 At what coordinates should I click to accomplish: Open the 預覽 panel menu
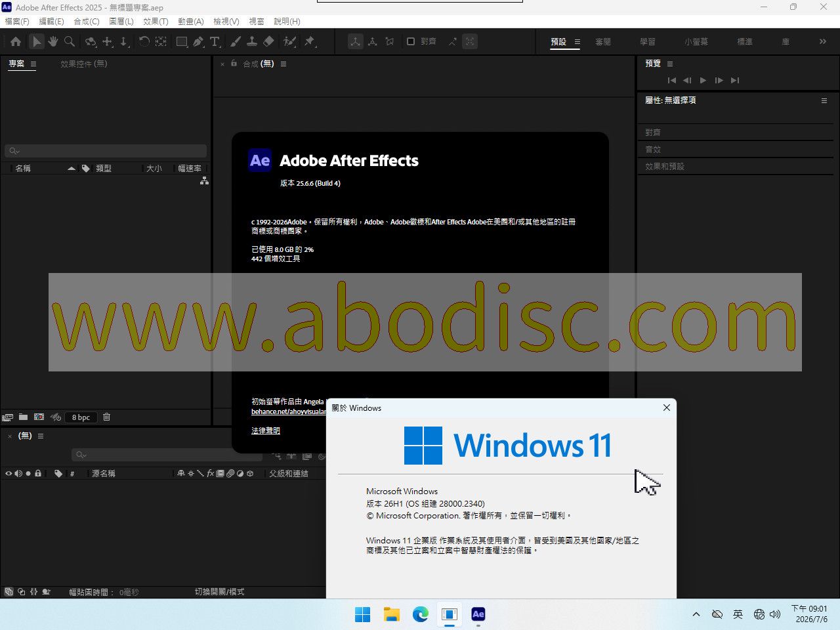(x=670, y=64)
